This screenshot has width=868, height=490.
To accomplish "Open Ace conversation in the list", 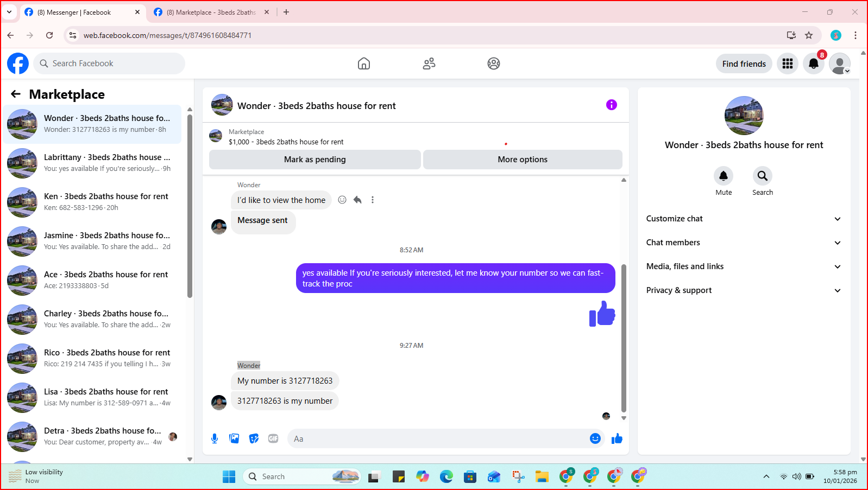I will tap(92, 280).
